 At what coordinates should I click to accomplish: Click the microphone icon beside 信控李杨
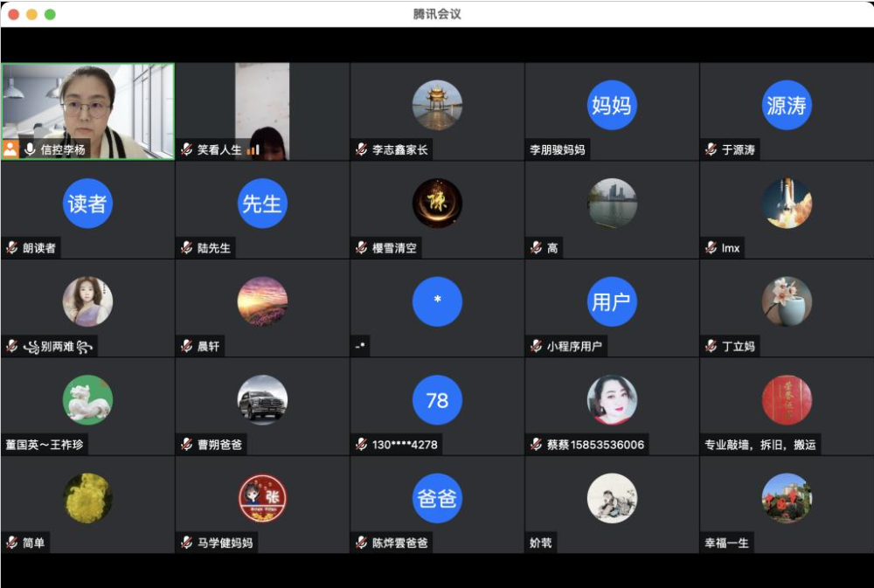click(x=30, y=149)
